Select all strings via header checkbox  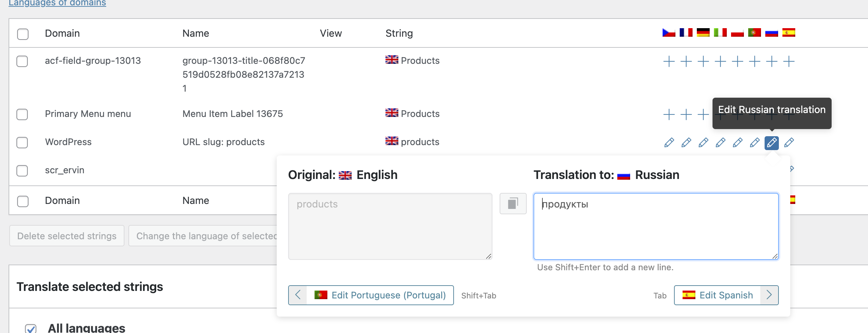pyautogui.click(x=23, y=34)
